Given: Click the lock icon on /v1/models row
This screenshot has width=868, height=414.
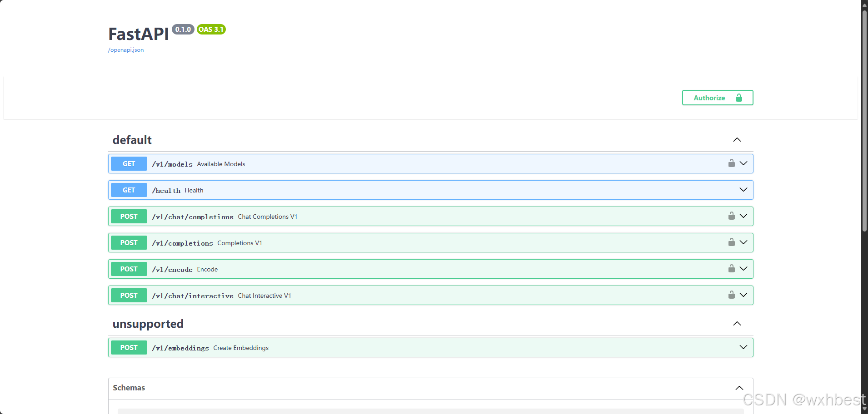Looking at the screenshot, I should click(x=731, y=163).
